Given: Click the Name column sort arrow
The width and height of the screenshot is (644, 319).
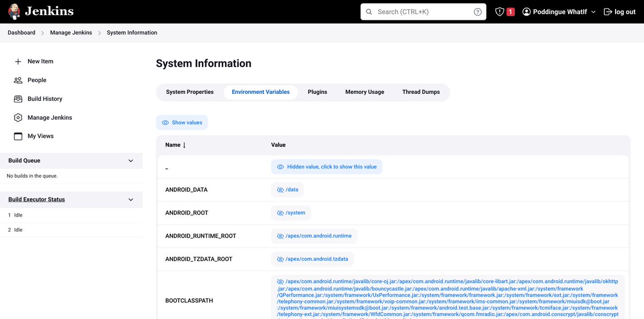Looking at the screenshot, I should (184, 145).
